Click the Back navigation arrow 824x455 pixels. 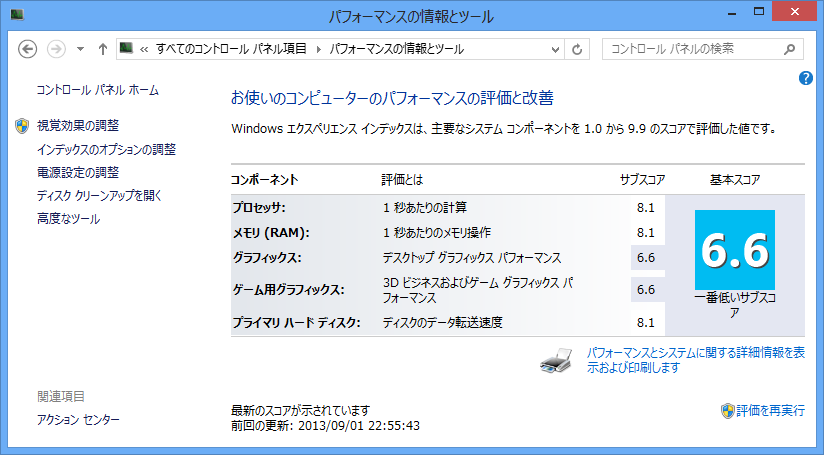tap(27, 49)
